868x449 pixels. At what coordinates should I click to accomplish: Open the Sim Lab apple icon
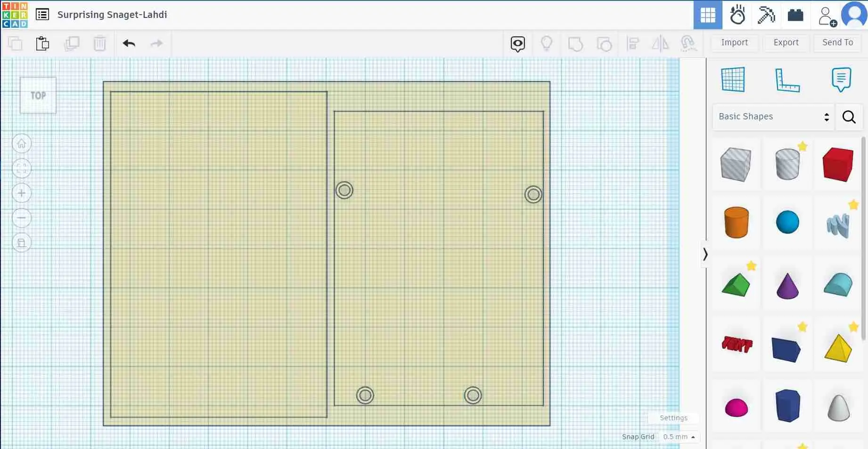pos(737,15)
